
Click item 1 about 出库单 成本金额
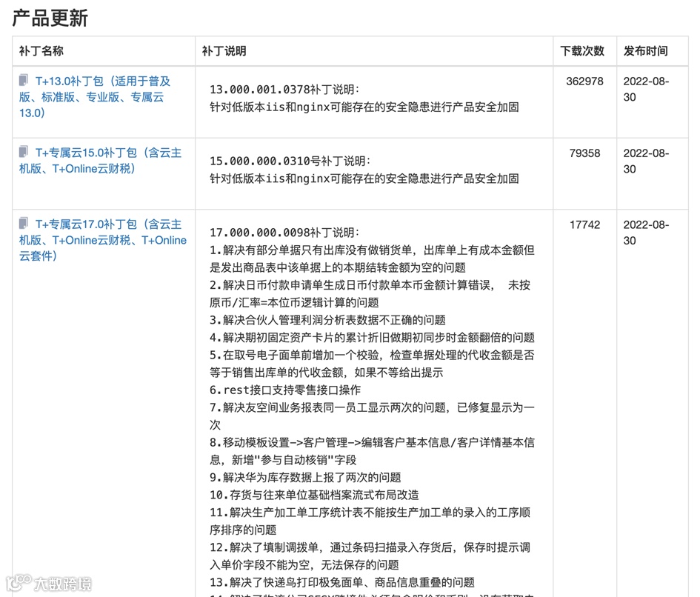(x=373, y=259)
